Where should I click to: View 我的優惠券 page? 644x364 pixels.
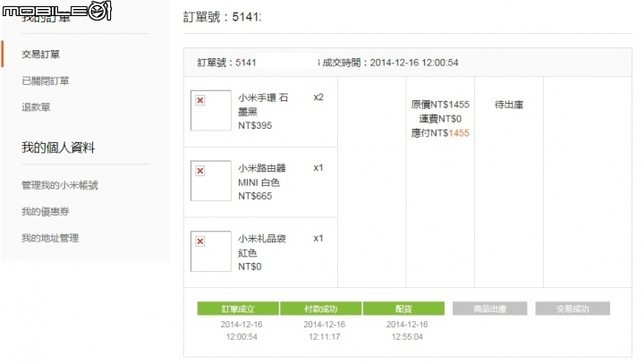(x=46, y=212)
